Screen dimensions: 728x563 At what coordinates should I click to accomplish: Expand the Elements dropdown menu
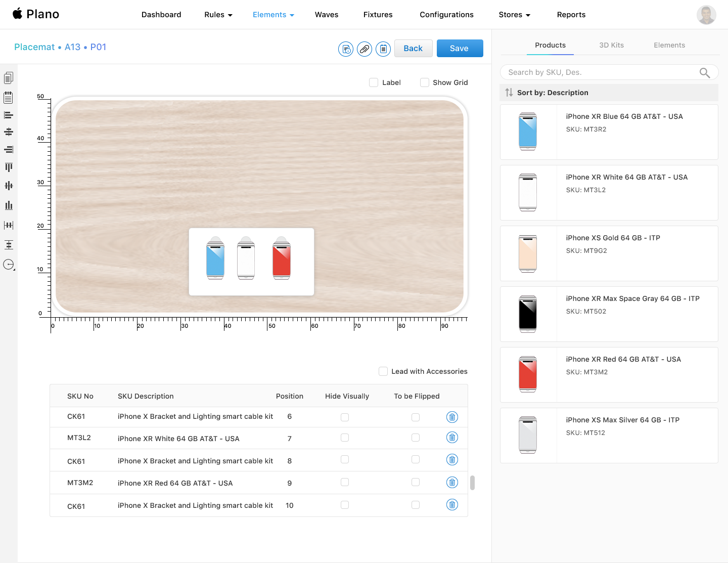click(x=274, y=15)
